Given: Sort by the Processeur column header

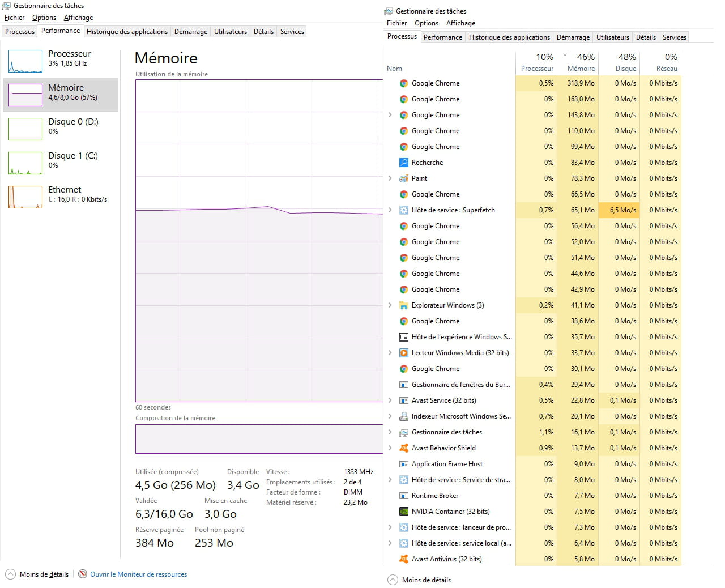Looking at the screenshot, I should pos(536,62).
